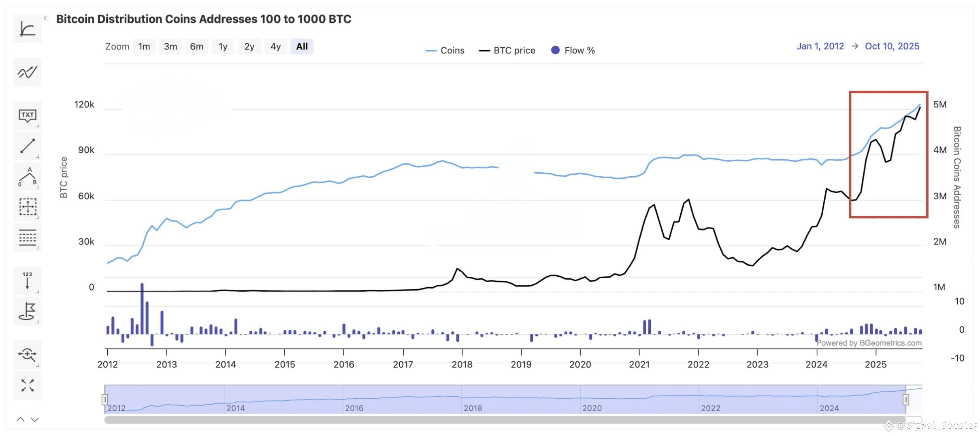The height and width of the screenshot is (436, 980).
Task: Set zoom range to 6m
Action: pos(197,47)
